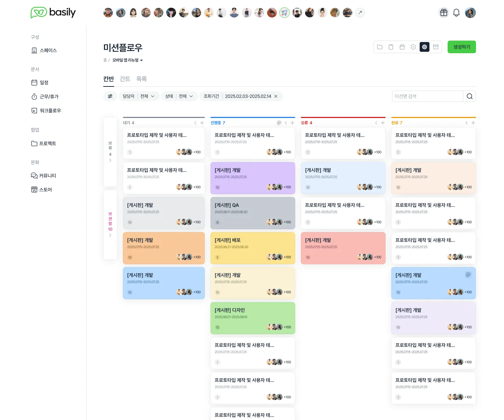The image size is (504, 420).
Task: Switch to the folder view icon
Action: [x=380, y=47]
